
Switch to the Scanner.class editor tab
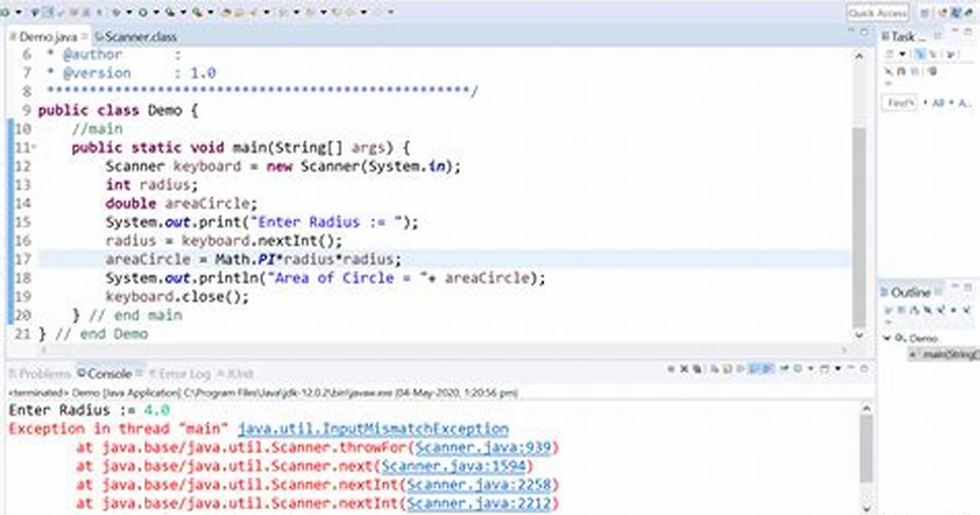coord(136,37)
